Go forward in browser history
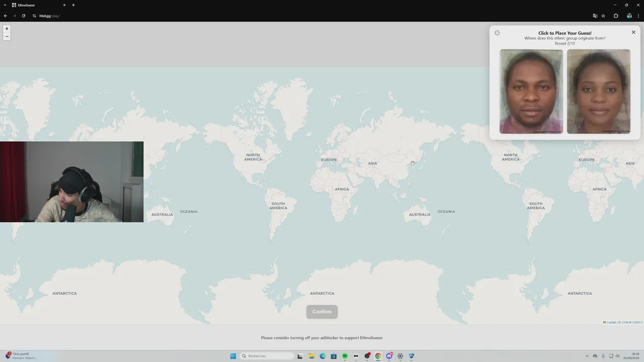This screenshot has width=644, height=362. pyautogui.click(x=15, y=16)
